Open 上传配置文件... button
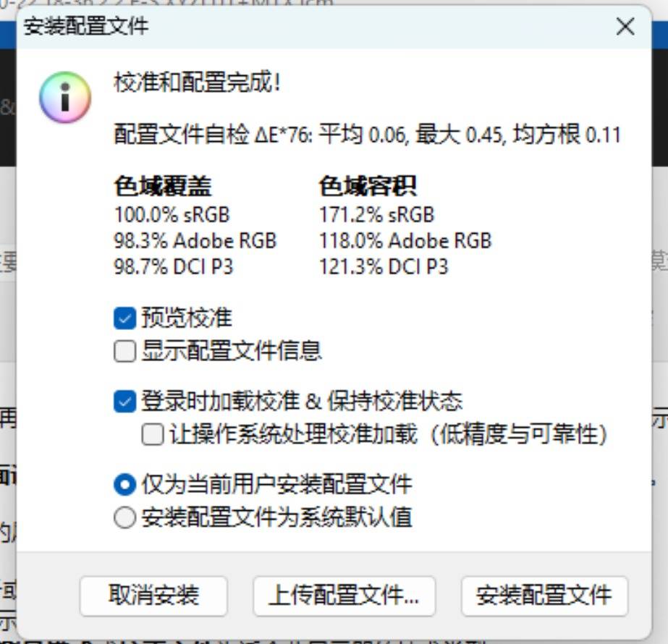 pyautogui.click(x=344, y=596)
